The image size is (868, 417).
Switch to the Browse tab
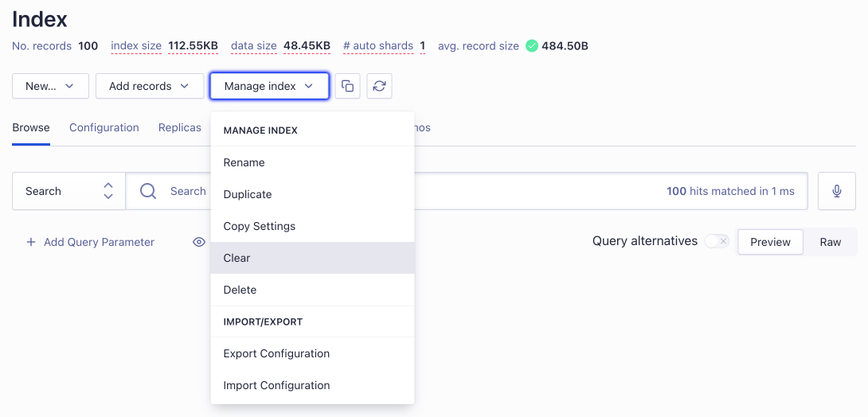(x=31, y=128)
